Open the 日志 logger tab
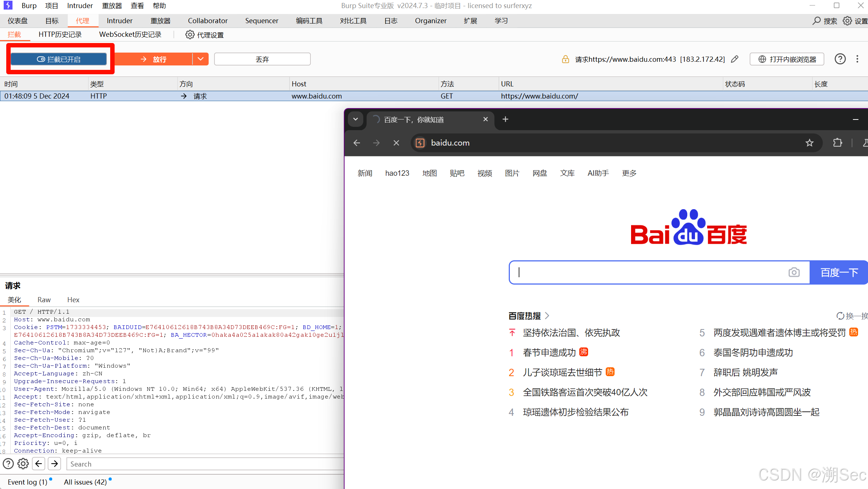This screenshot has width=868, height=489. pos(391,21)
